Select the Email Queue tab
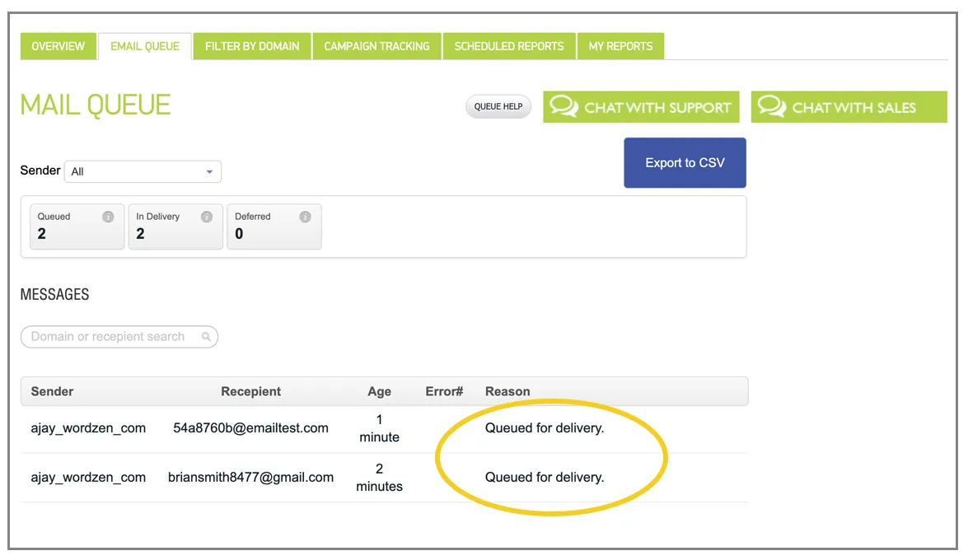This screenshot has width=968, height=560. click(x=145, y=46)
